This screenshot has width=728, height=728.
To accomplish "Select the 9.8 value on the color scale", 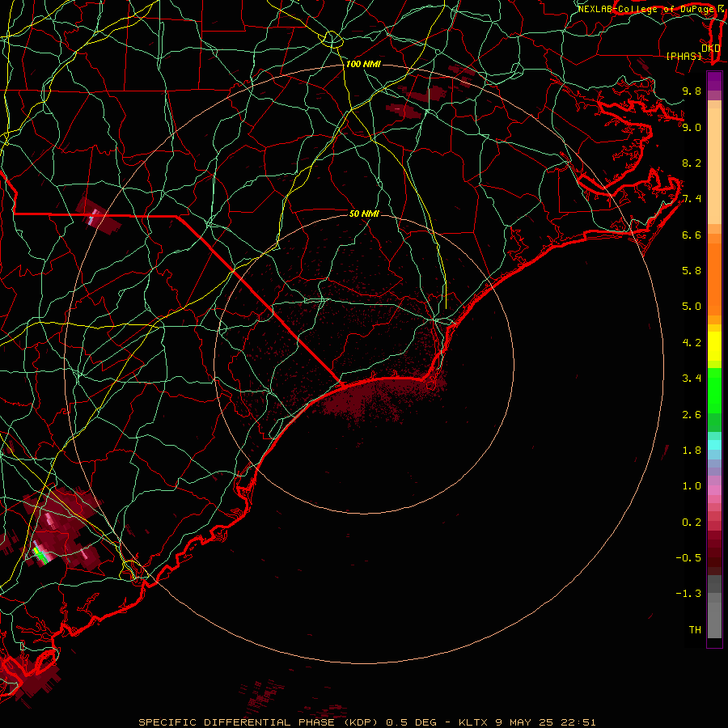I will [692, 91].
